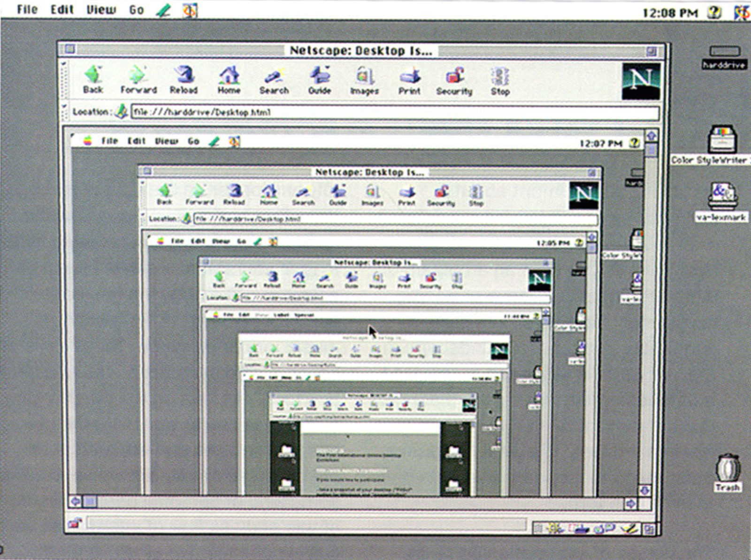Open the Home page icon

229,80
